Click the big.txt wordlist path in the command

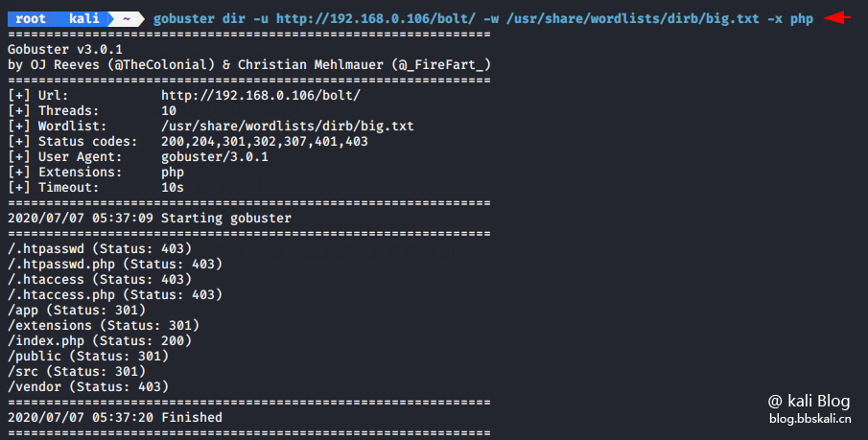(633, 19)
